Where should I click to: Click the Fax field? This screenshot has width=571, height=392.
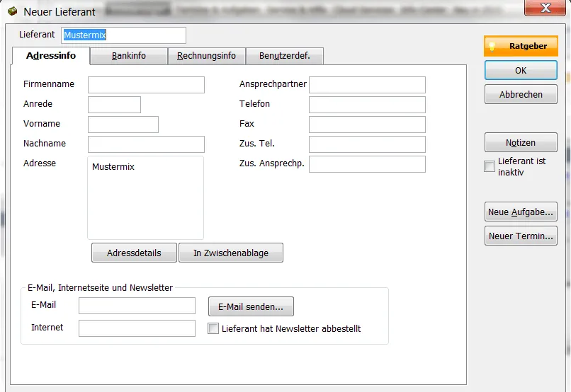pyautogui.click(x=367, y=125)
